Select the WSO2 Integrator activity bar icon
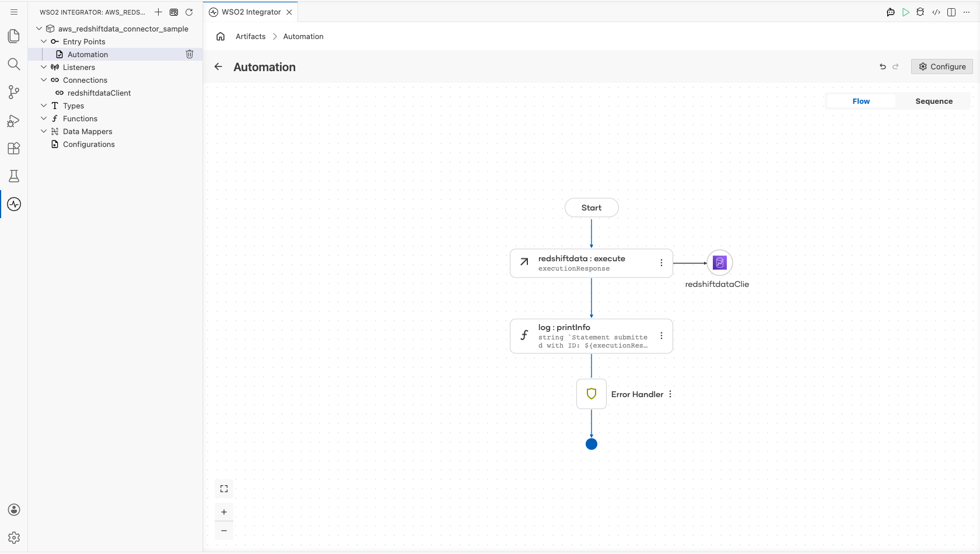This screenshot has height=554, width=980. pos(14,204)
